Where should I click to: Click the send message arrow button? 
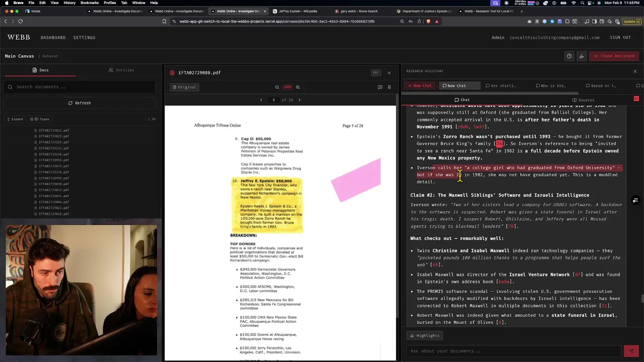click(x=631, y=351)
